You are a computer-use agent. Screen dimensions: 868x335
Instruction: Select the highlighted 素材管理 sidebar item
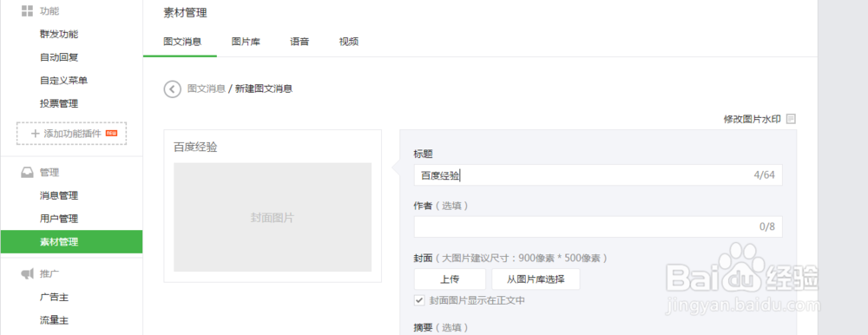(x=71, y=242)
